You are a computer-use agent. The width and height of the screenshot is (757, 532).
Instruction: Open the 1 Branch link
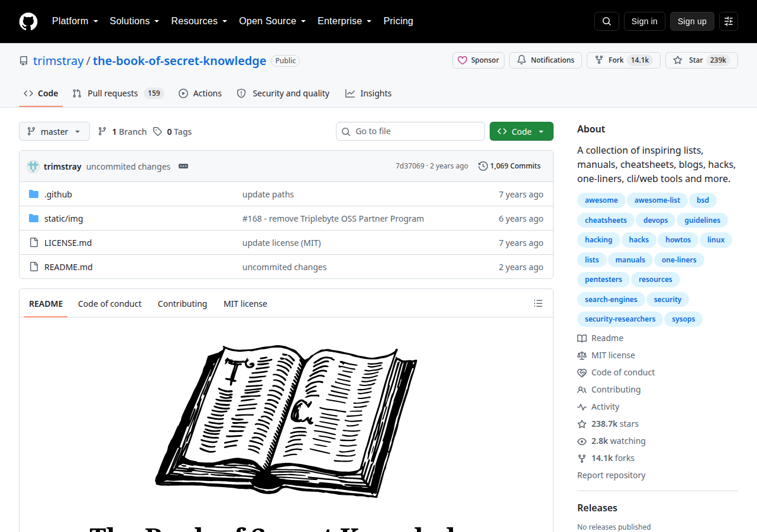click(122, 131)
